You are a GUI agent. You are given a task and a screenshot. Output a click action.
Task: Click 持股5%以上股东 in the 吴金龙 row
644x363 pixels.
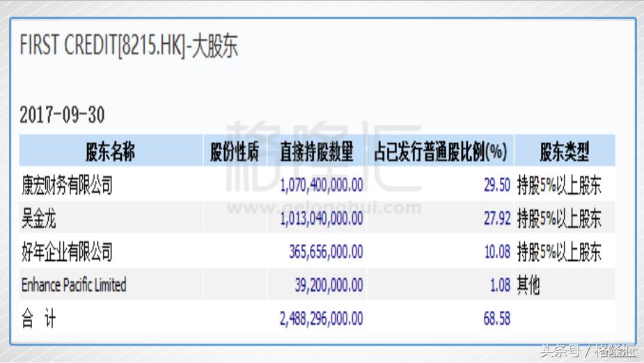point(559,218)
